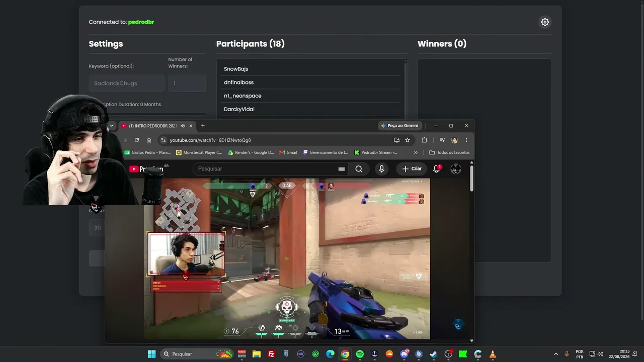Click the YouTube Criar button
644x362 pixels.
pyautogui.click(x=412, y=169)
